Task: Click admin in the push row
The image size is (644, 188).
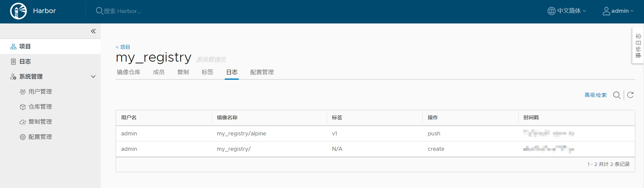Action: tap(129, 134)
